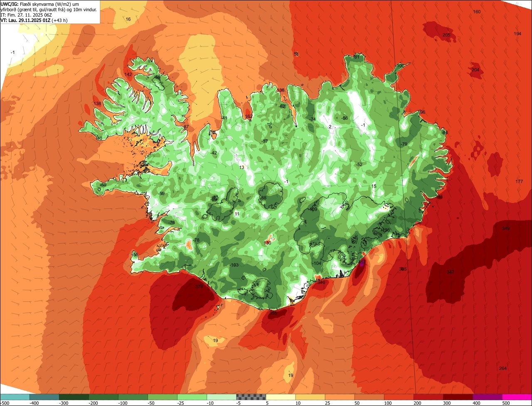The image size is (532, 406).
Task: Click the flux value 177 at the eastern edge
Action: click(519, 182)
